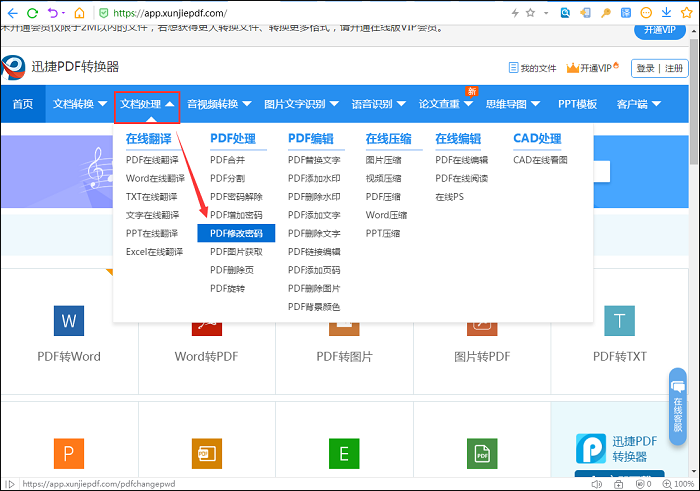Viewport: 700px width, 491px height.
Task: Click the green E icon tile
Action: [x=344, y=454]
